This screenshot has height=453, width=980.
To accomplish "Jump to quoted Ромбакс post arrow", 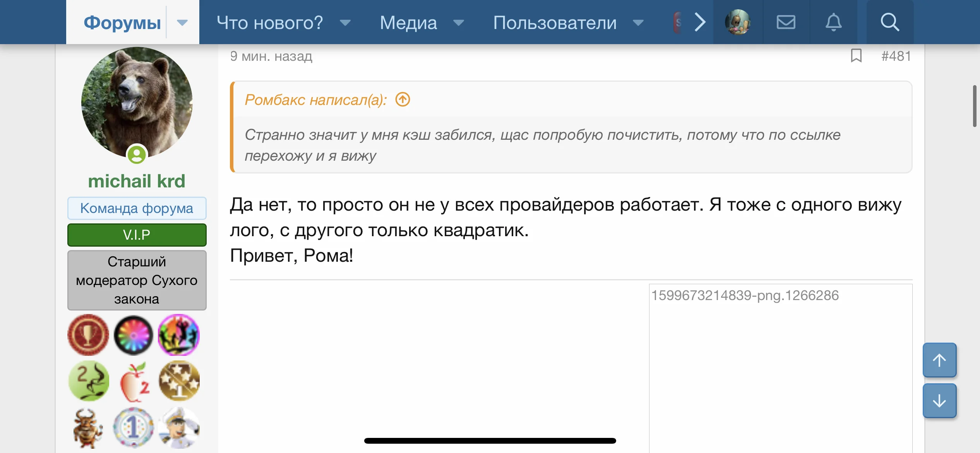I will [x=403, y=100].
